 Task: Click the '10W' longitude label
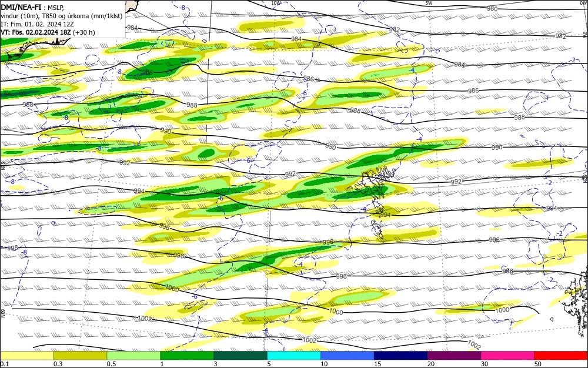(276, 3)
